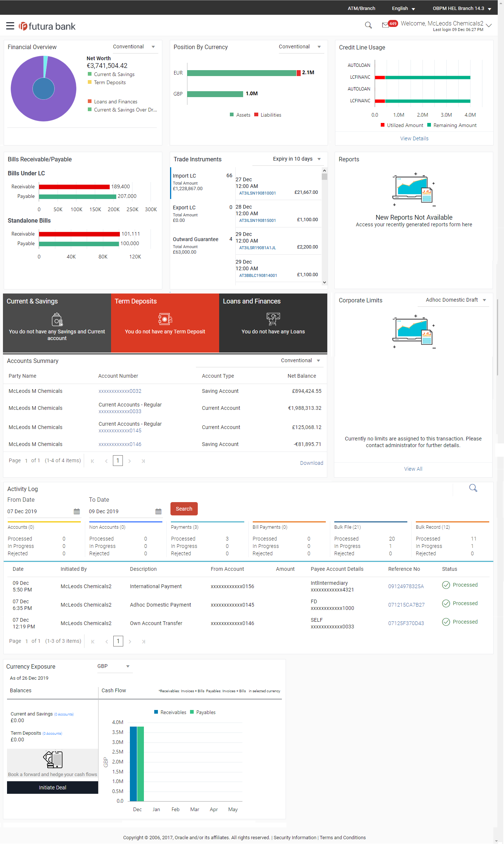Screen dimensions: 504x844
Task: Open trade reference AT3BBLC190814001
Action: [x=258, y=275]
